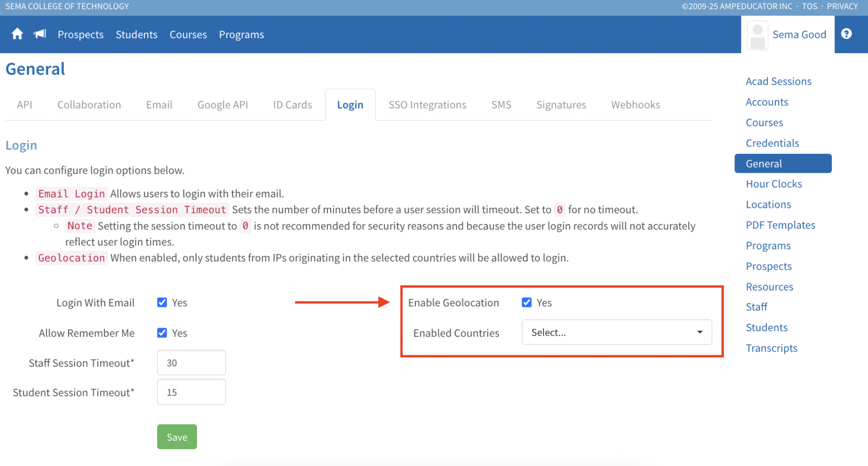Click the Sema Good user avatar
Viewport: 868px width, 466px height.
click(758, 35)
